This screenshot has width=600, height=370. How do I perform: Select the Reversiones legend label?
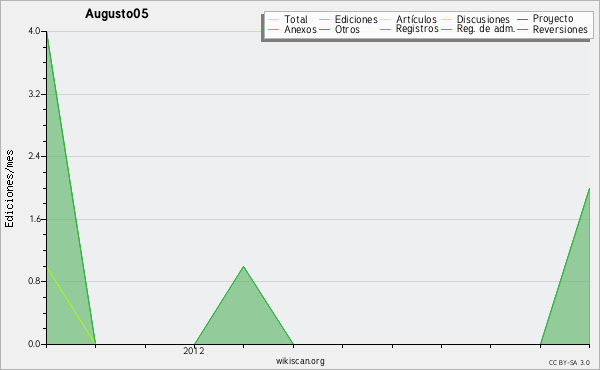[560, 29]
